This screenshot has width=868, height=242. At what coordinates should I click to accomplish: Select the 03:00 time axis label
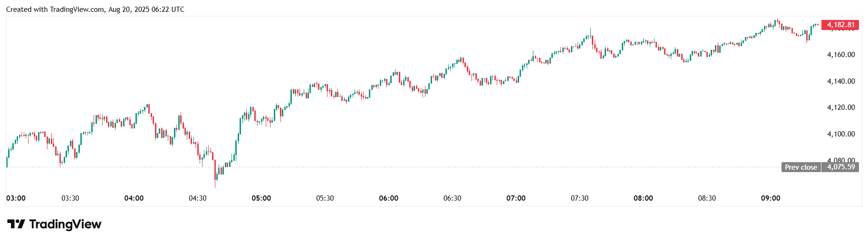coord(16,198)
